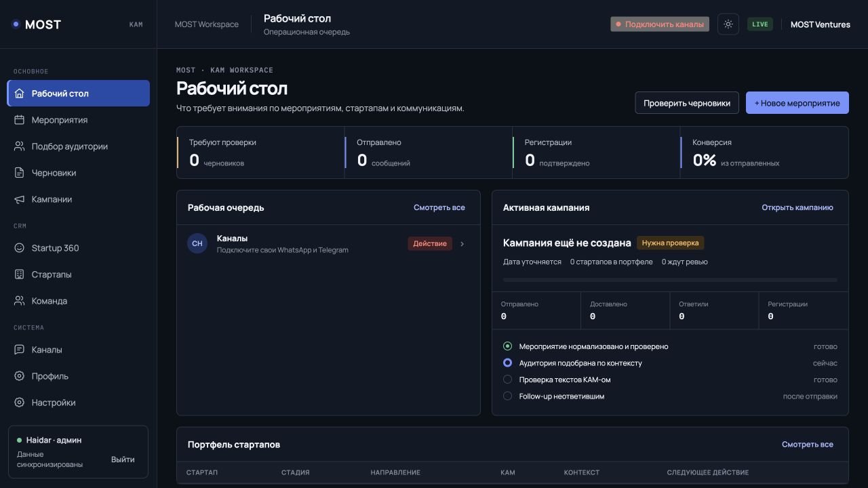Click the document icon beside Черновики
The height and width of the screenshot is (488, 868).
(19, 173)
